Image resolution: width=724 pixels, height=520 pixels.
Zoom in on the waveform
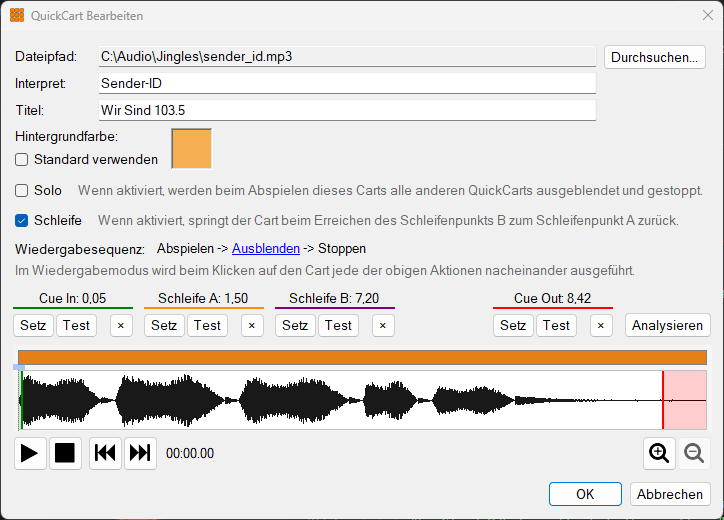click(x=659, y=453)
